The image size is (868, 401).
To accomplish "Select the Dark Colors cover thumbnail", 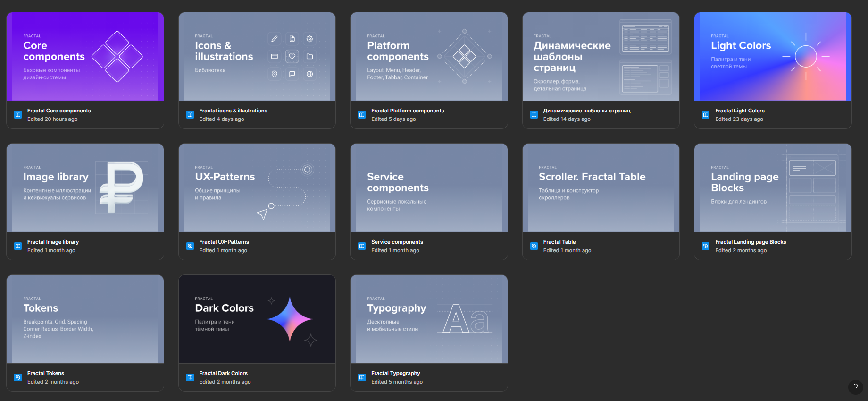I will click(x=257, y=319).
